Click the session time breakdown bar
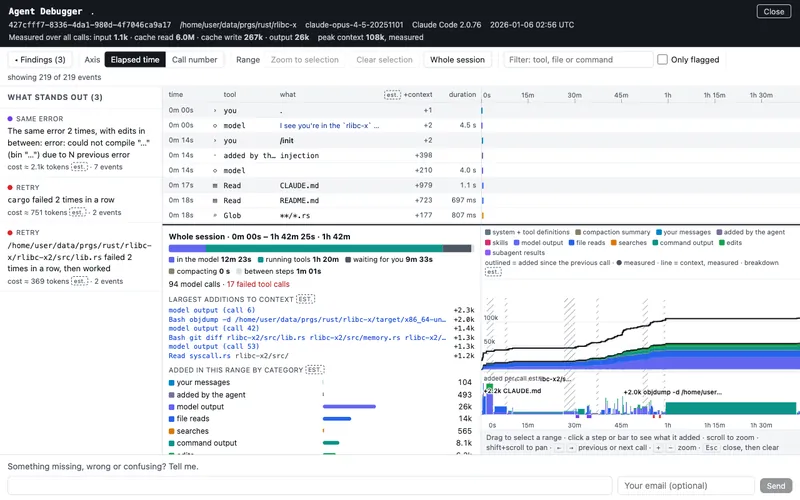The width and height of the screenshot is (800, 500). pyautogui.click(x=320, y=248)
